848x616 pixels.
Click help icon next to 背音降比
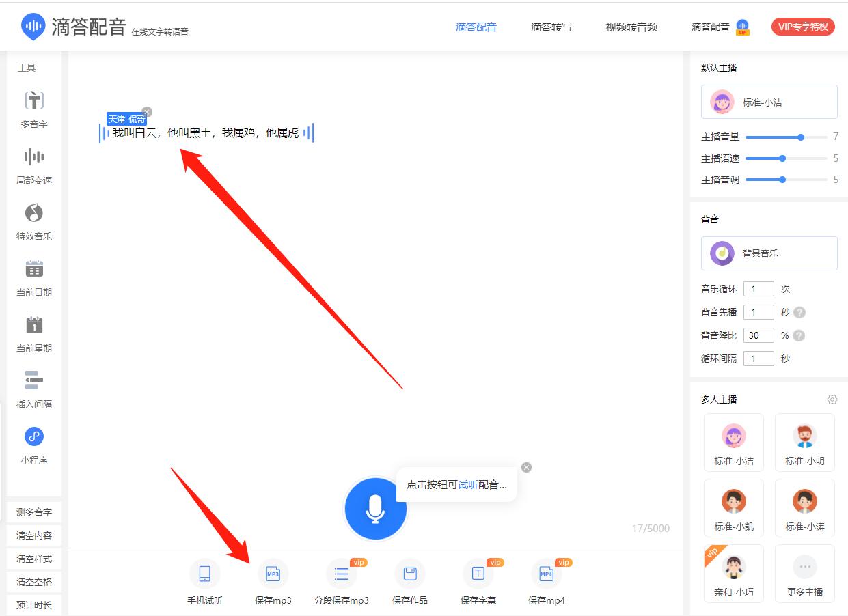pyautogui.click(x=799, y=335)
